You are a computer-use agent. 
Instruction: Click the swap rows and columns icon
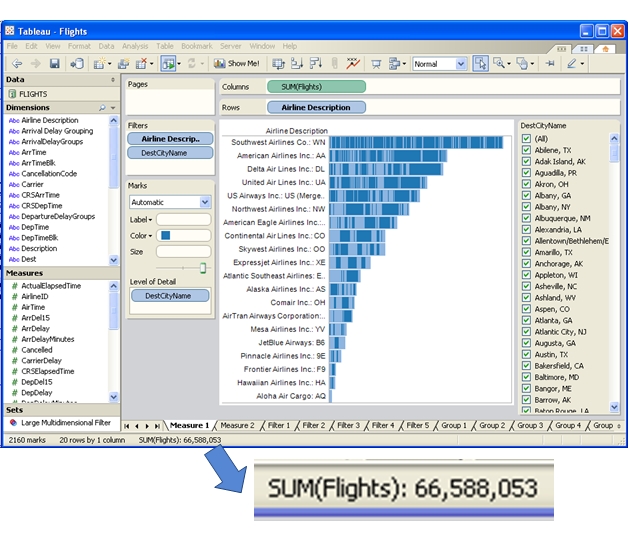[278, 63]
